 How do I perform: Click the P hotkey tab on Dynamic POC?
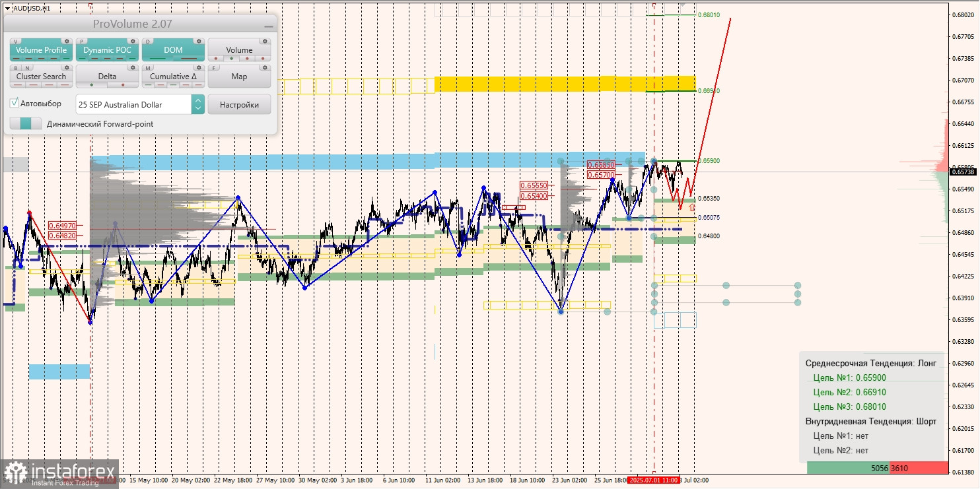coord(82,42)
